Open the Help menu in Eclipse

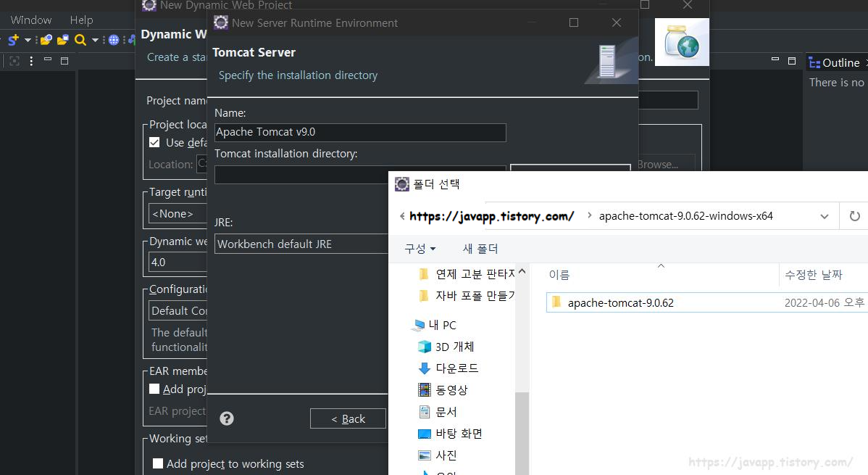coord(81,20)
